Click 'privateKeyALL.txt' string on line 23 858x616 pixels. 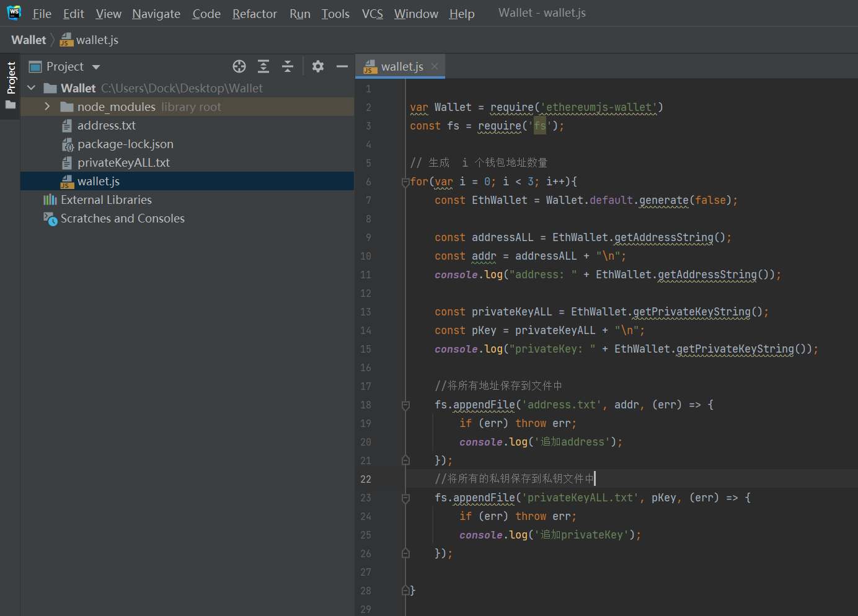[580, 498]
